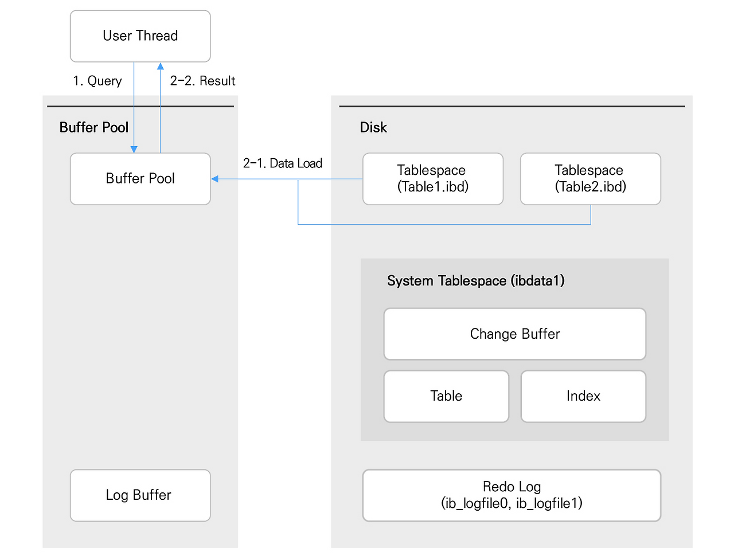
Task: Click the '2-1. Data Load' arrow line
Action: [283, 163]
